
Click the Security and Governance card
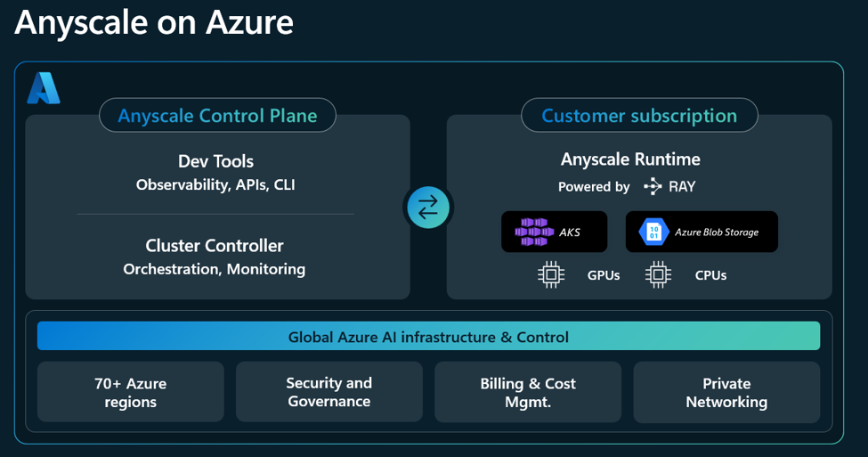329,392
